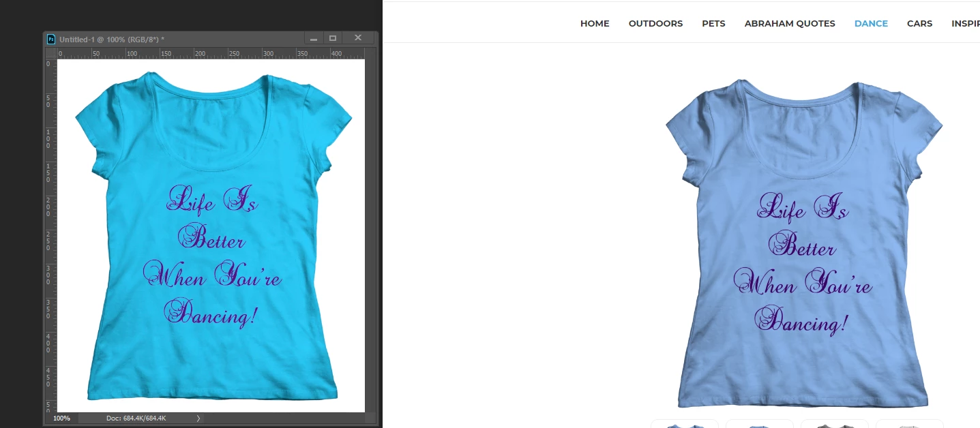Click the ruler origin corner box in Photoshop
Viewport: 980px width, 428px height.
[50, 53]
